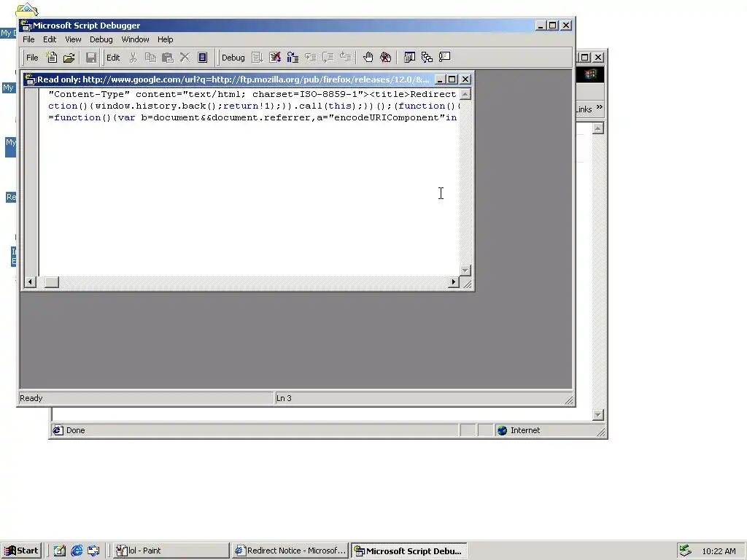Click the window.history.back code line

(252, 106)
